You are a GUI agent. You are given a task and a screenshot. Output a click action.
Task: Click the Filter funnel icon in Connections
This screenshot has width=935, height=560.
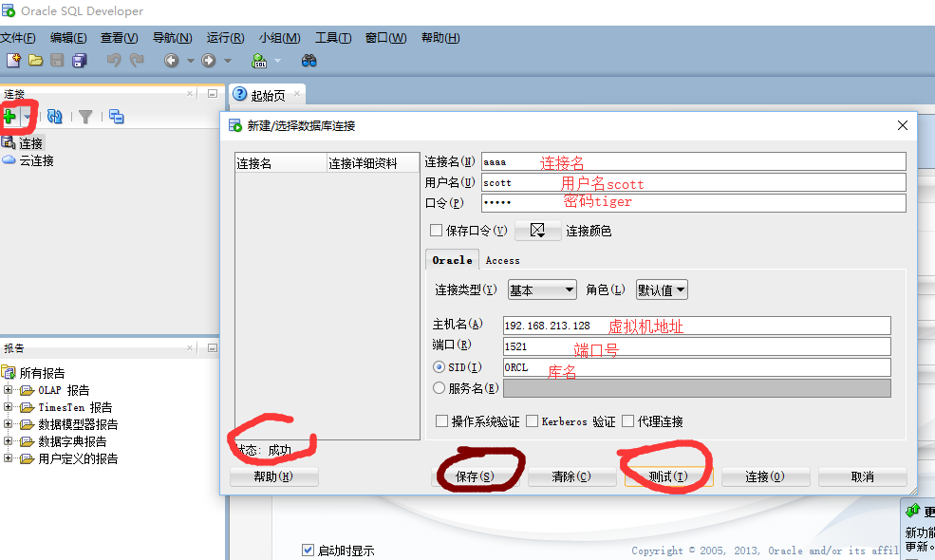(x=85, y=117)
